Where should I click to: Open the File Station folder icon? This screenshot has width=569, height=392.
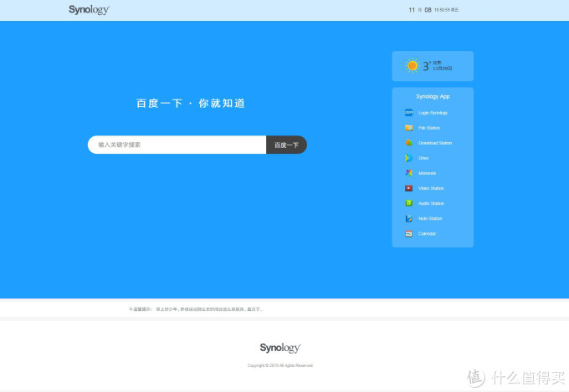point(408,128)
